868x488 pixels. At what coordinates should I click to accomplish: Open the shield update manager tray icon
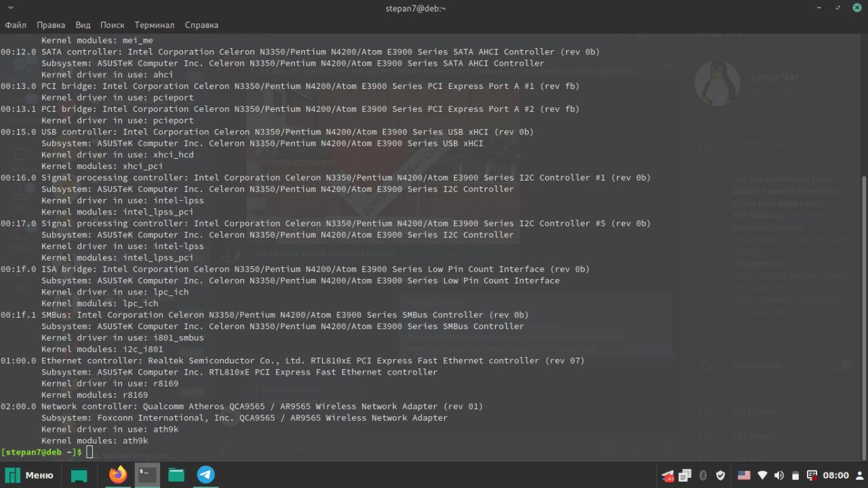721,475
